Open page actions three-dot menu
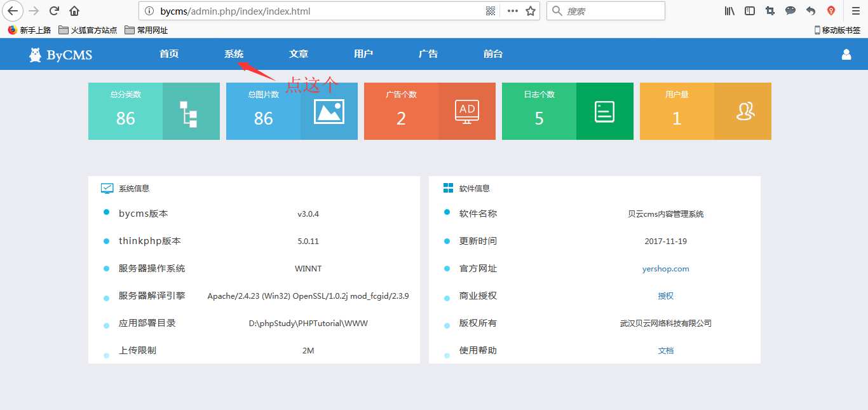Image resolution: width=868 pixels, height=410 pixels. coord(512,11)
